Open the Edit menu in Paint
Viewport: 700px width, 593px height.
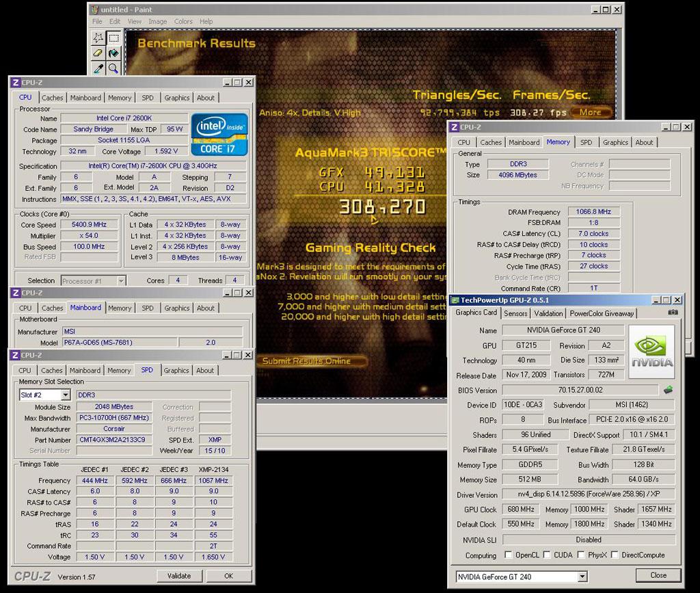click(115, 21)
